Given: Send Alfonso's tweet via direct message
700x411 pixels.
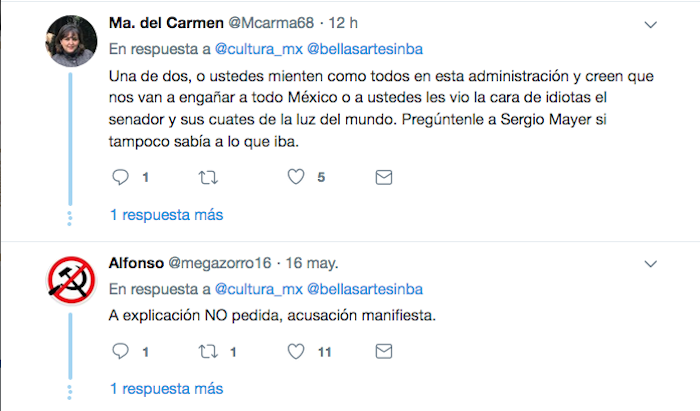Looking at the screenshot, I should pyautogui.click(x=383, y=352).
